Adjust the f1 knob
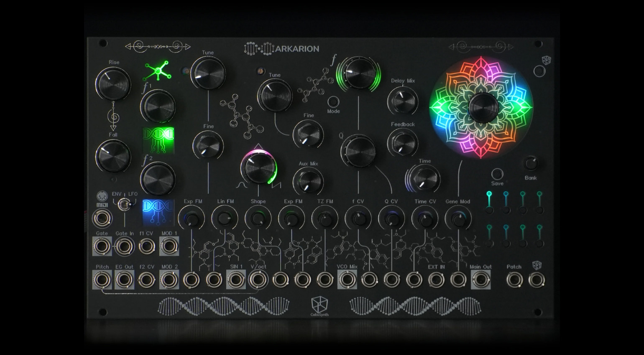Image resolution: width=644 pixels, height=355 pixels. pyautogui.click(x=158, y=106)
